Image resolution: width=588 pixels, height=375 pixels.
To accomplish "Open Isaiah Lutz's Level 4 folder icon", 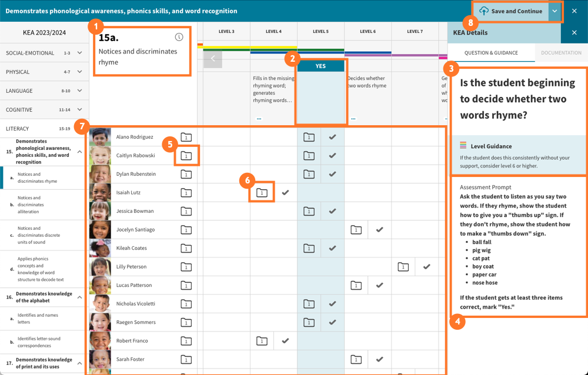I will point(262,193).
